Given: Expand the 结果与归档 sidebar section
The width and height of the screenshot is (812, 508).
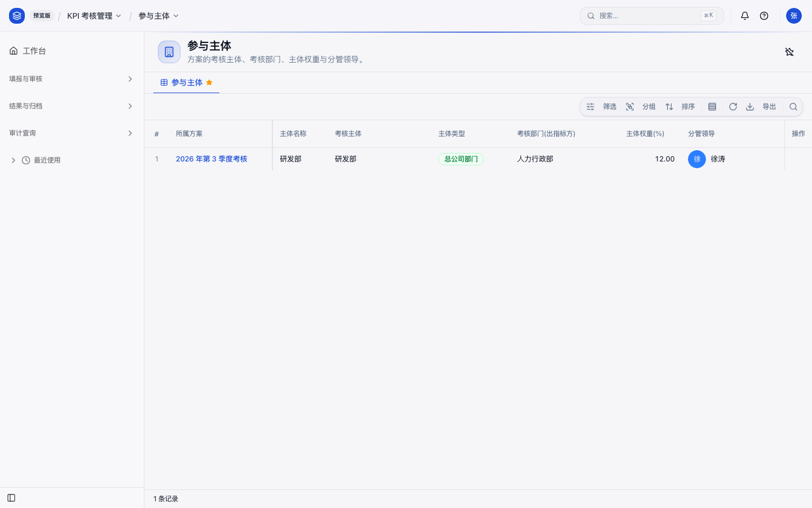Looking at the screenshot, I should [x=72, y=106].
